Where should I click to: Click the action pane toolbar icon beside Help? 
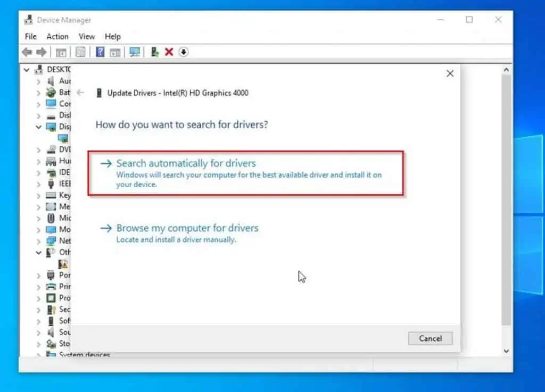click(x=115, y=53)
